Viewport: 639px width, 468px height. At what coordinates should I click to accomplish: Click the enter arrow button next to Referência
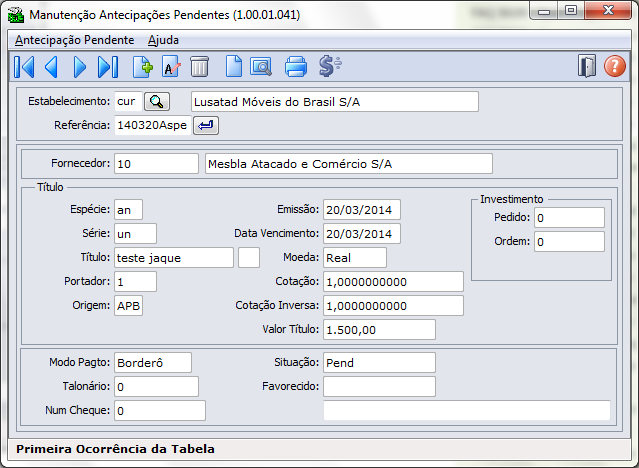pos(206,125)
